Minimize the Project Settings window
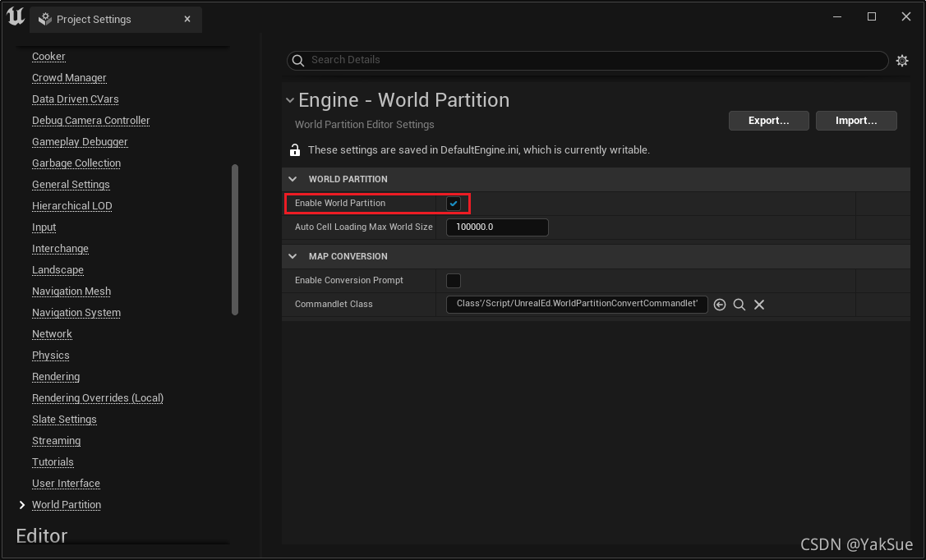 [x=836, y=17]
